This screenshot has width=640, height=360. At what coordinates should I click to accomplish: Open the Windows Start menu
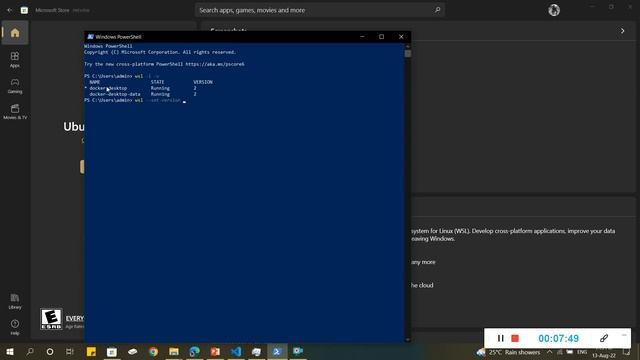tap(10, 351)
